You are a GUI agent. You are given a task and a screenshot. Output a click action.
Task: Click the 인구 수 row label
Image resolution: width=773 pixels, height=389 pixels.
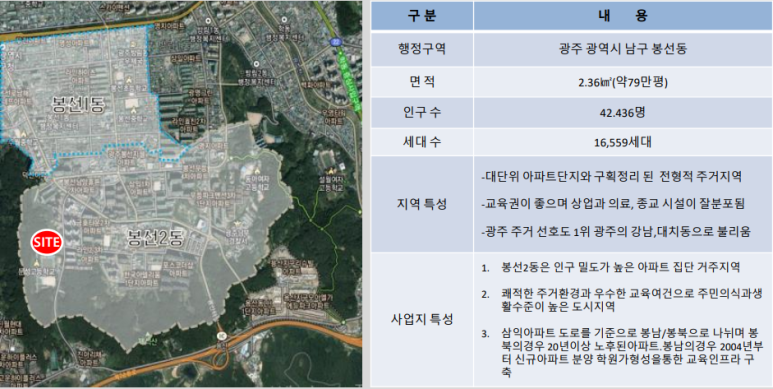point(422,112)
